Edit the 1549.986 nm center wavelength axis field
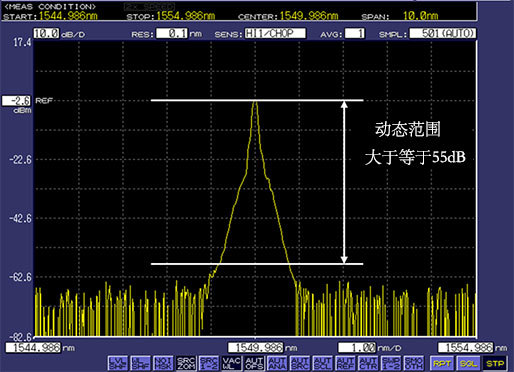 click(x=256, y=348)
